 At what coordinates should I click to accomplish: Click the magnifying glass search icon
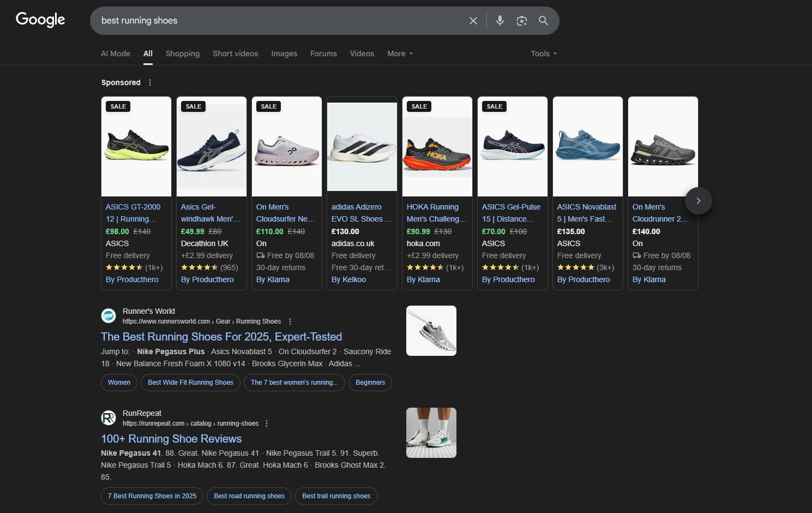(544, 21)
